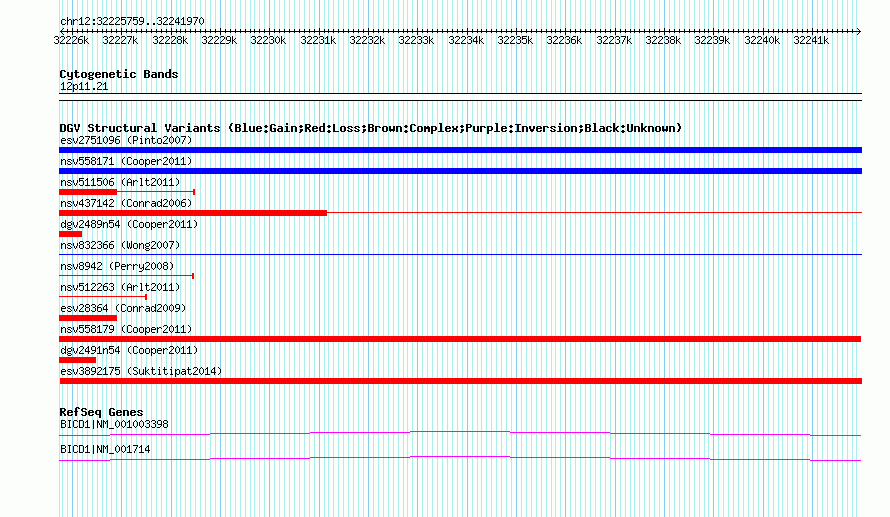890x517 pixels.
Task: Open the esv3892175 (Suktitipat2014) variant label
Action: click(x=141, y=371)
